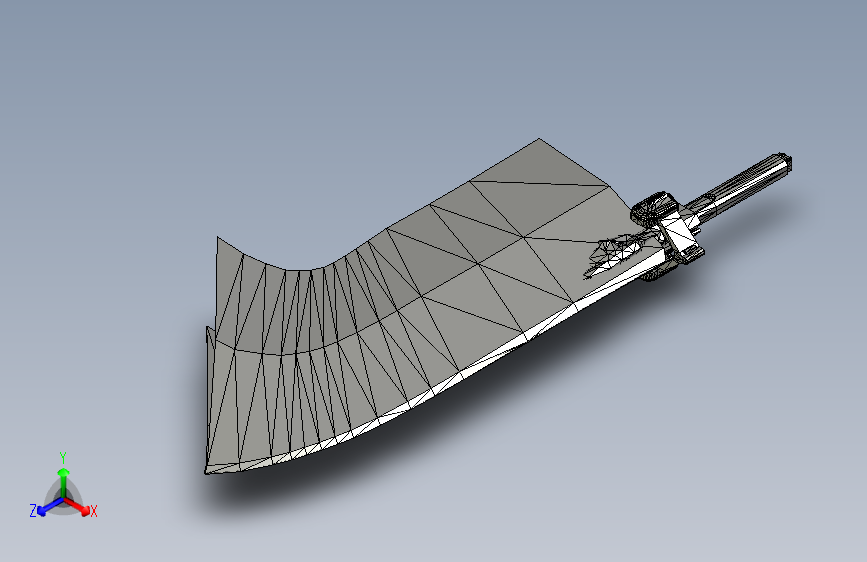The image size is (867, 562).
Task: Click the red X axis on the orientation triad
Action: 78,507
